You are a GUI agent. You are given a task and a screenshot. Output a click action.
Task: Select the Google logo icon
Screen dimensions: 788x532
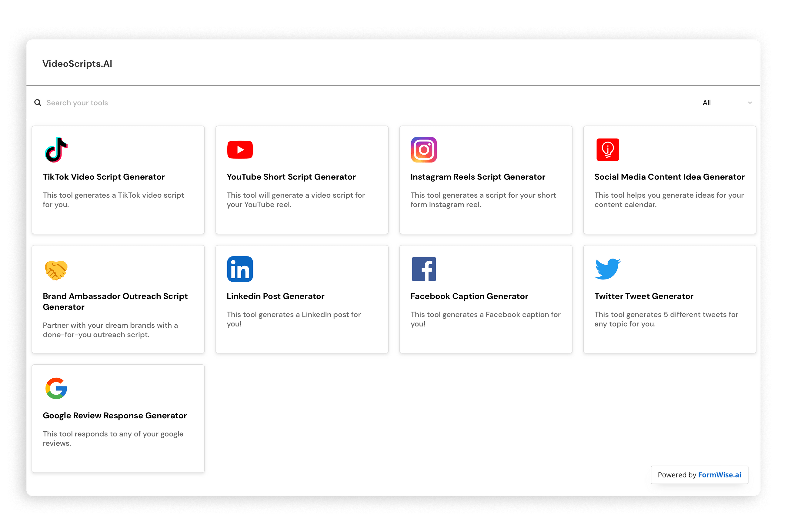pyautogui.click(x=56, y=388)
